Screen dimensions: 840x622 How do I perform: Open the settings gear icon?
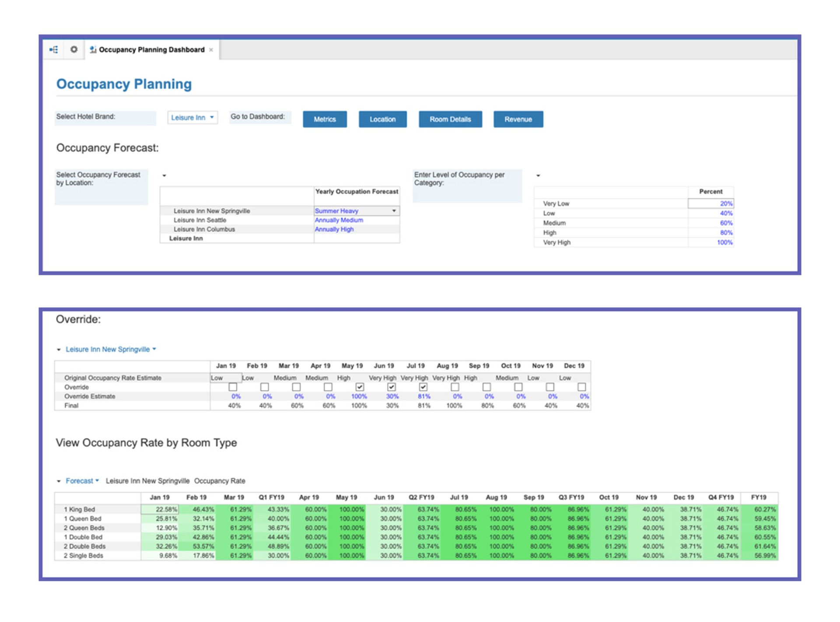[x=74, y=49]
